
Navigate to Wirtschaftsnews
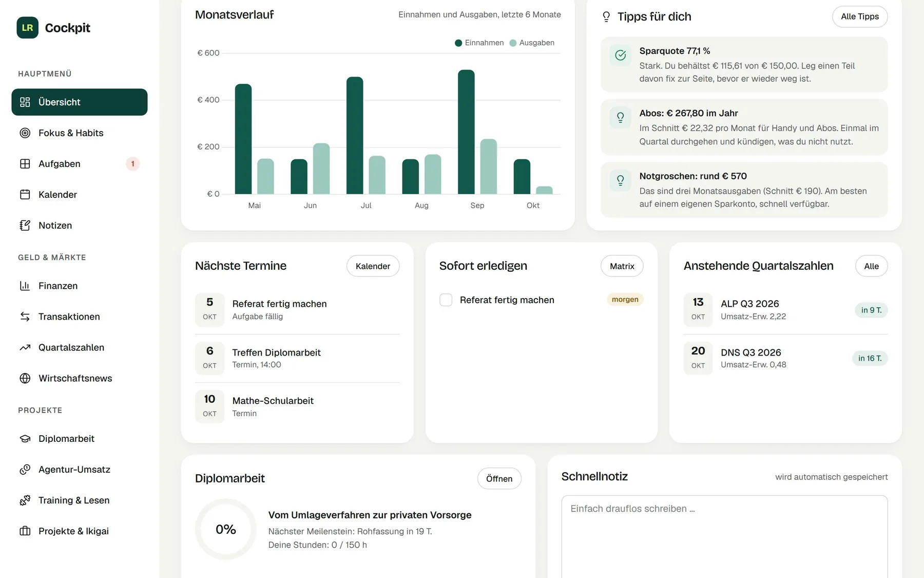point(80,378)
